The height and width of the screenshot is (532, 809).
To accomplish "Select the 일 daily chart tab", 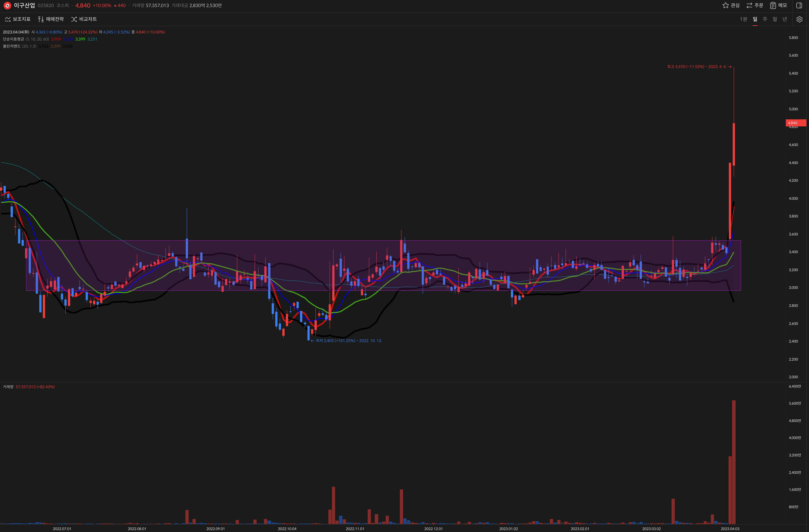I will (755, 19).
